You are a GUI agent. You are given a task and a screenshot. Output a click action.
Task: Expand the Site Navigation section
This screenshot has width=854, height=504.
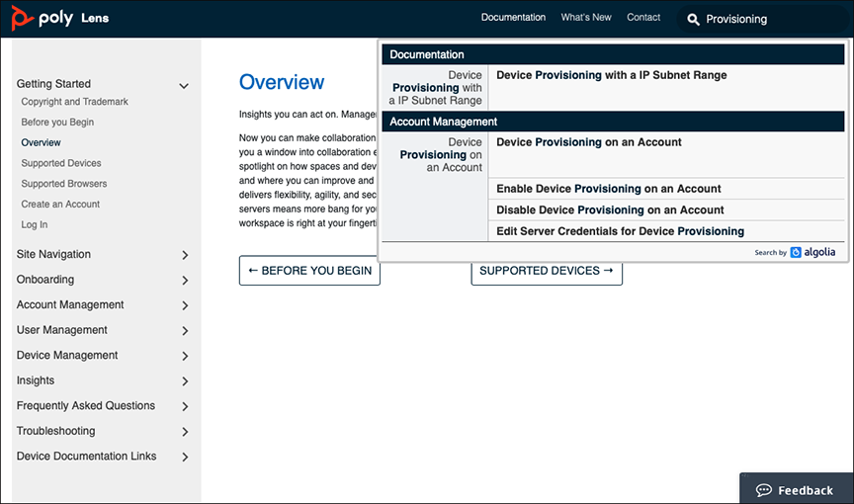[x=185, y=255]
